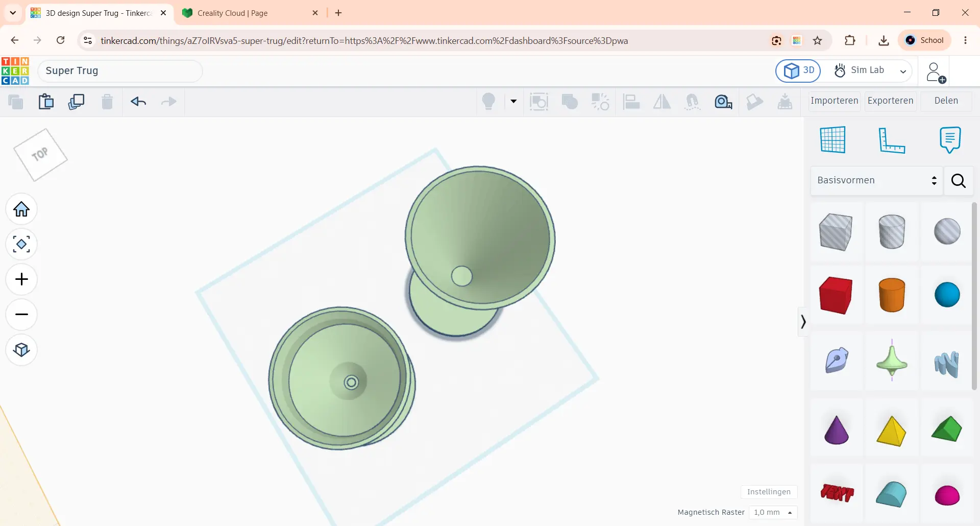This screenshot has height=526, width=980.
Task: Select the magenta half sphere shape
Action: (x=947, y=495)
